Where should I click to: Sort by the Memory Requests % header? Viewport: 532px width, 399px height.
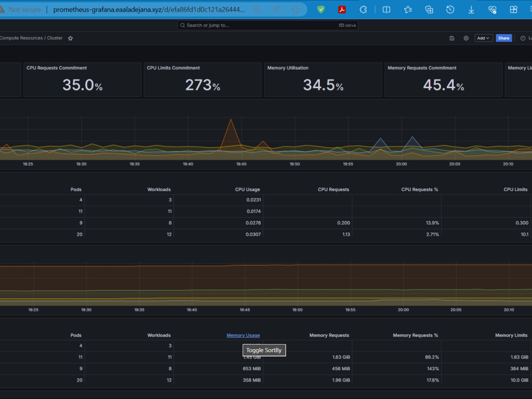[x=415, y=335]
